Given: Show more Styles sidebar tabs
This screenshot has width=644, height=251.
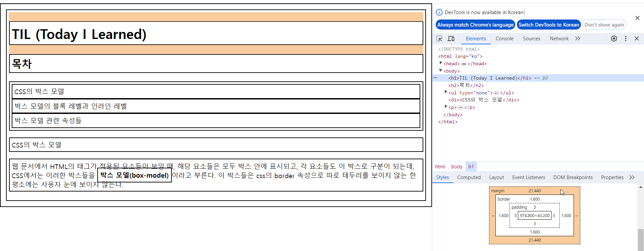Looking at the screenshot, I should (x=632, y=177).
